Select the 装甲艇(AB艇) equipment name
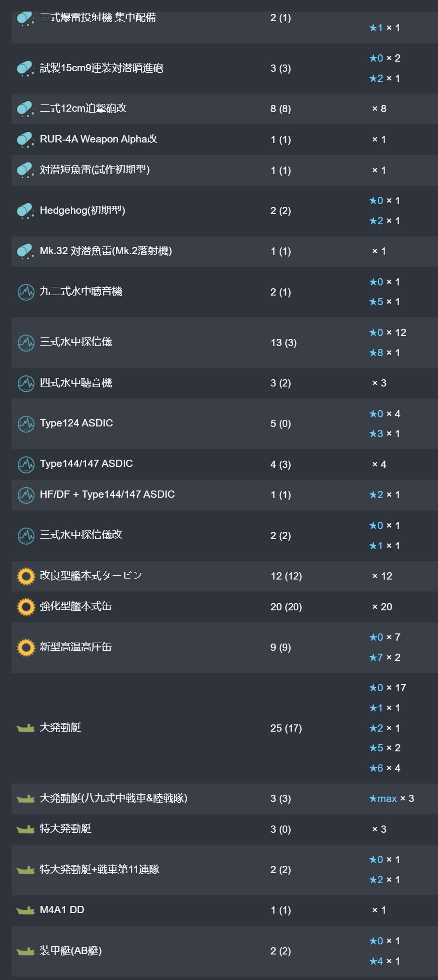The image size is (438, 980). (x=71, y=951)
